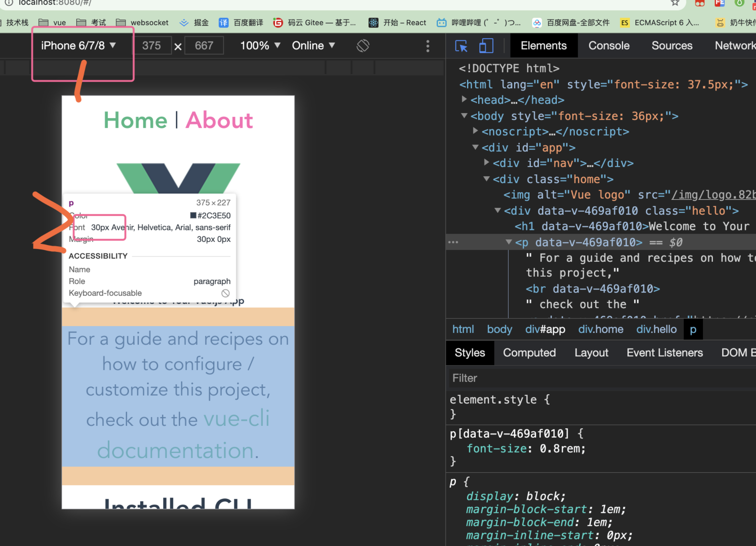Click the html lang="en" node
Image resolution: width=756 pixels, height=546 pixels.
pyautogui.click(x=604, y=85)
